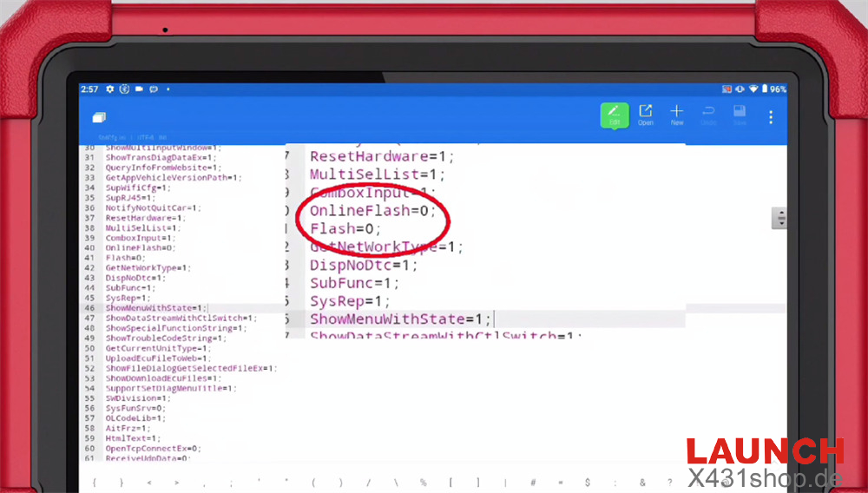Create a new file with the New icon
This screenshot has height=493, width=868.
click(677, 115)
